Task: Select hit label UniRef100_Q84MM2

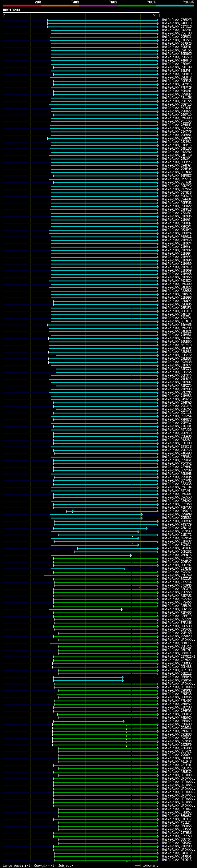Action: (x=177, y=125)
